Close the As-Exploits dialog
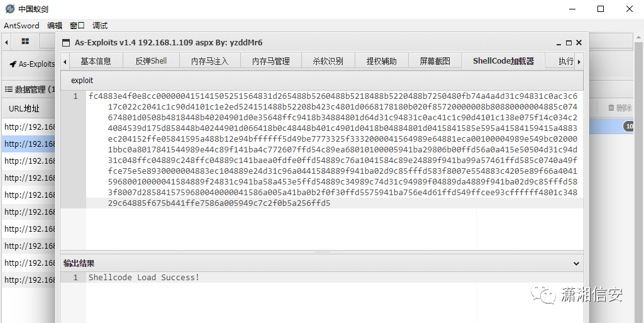Viewport: 644px width, 323px height. [x=579, y=43]
